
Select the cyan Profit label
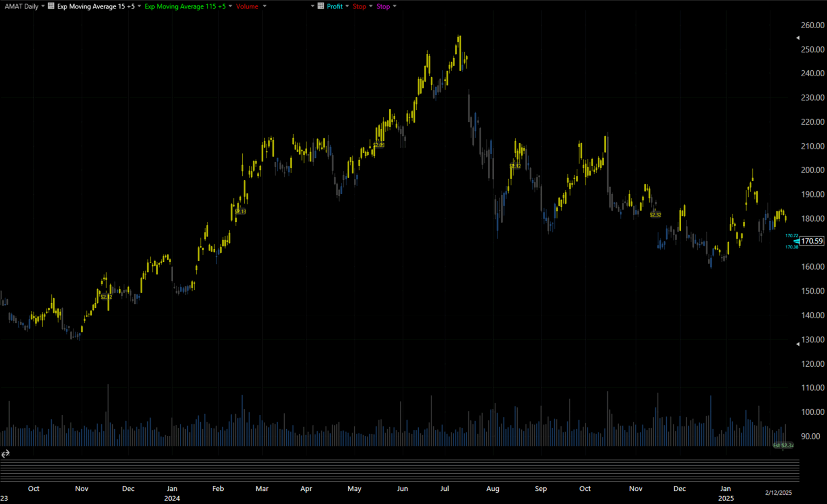pyautogui.click(x=335, y=6)
